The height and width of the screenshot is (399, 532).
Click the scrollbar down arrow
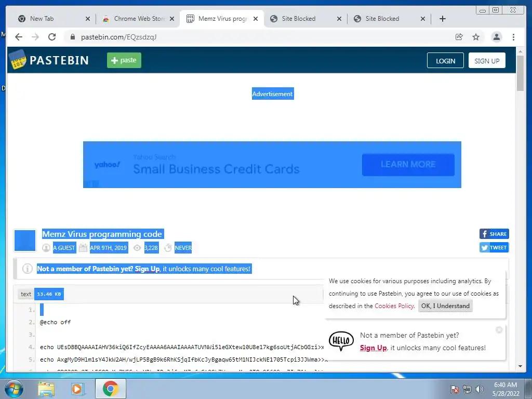tap(520, 366)
